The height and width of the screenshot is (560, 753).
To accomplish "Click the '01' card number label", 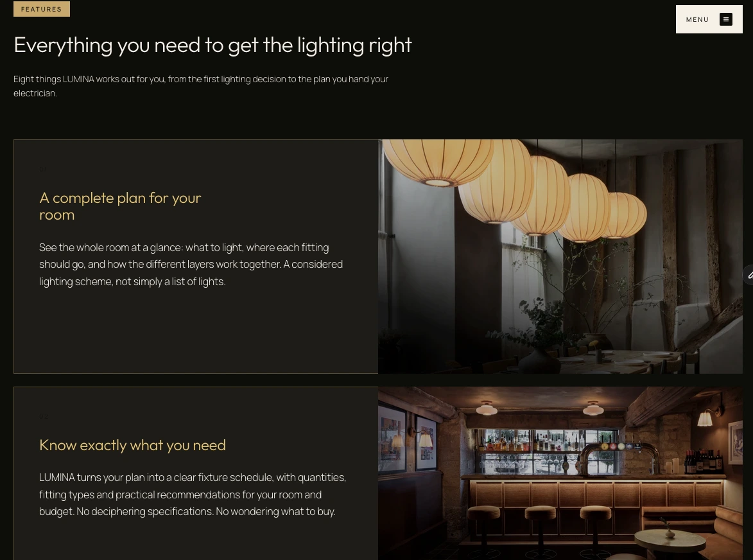I will click(x=43, y=169).
